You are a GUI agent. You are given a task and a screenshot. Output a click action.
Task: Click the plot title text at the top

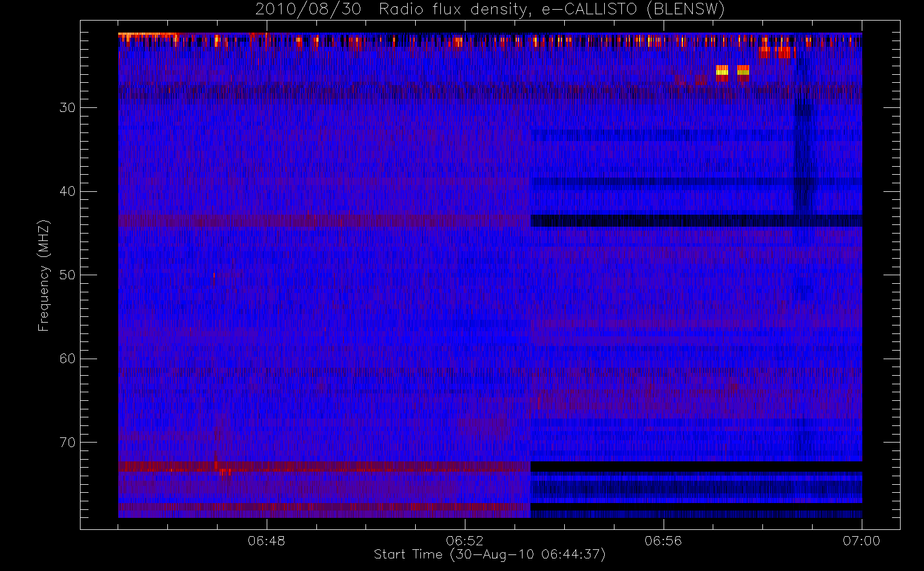pyautogui.click(x=489, y=10)
